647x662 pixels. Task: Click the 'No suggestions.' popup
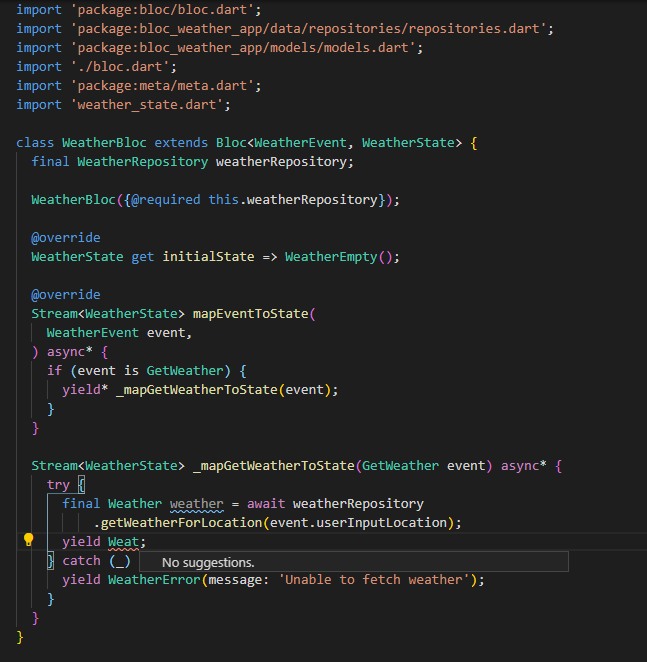point(354,562)
